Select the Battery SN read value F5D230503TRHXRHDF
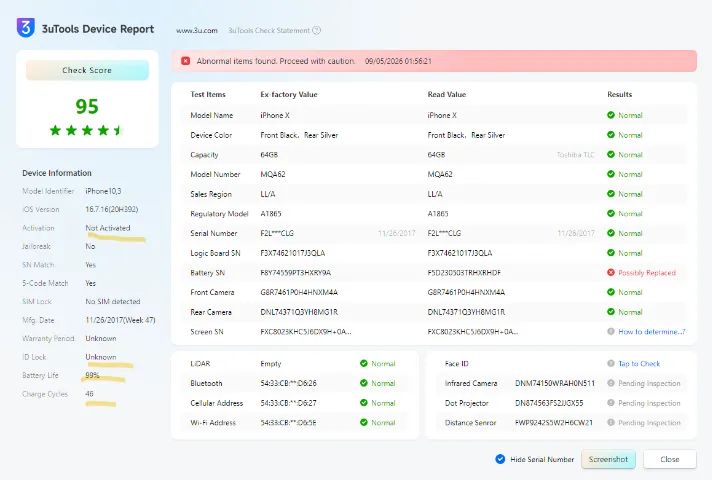This screenshot has height=480, width=712. pos(464,272)
